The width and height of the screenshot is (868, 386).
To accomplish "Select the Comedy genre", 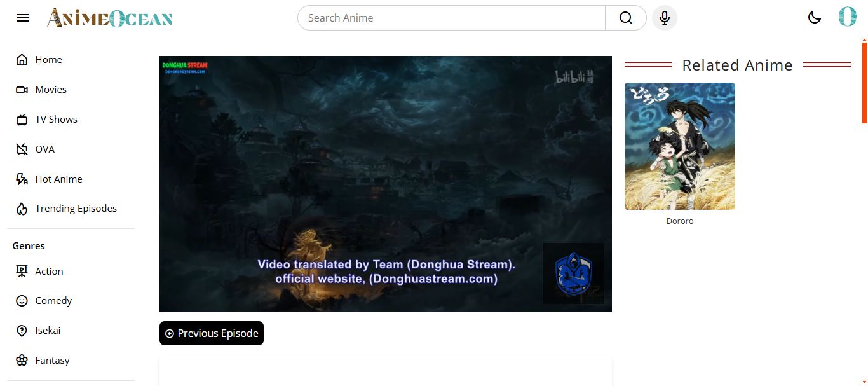I will [53, 301].
